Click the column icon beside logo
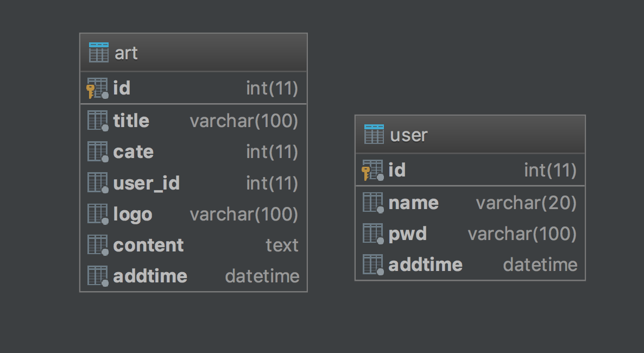Viewport: 644px width, 353px height. pos(97,215)
